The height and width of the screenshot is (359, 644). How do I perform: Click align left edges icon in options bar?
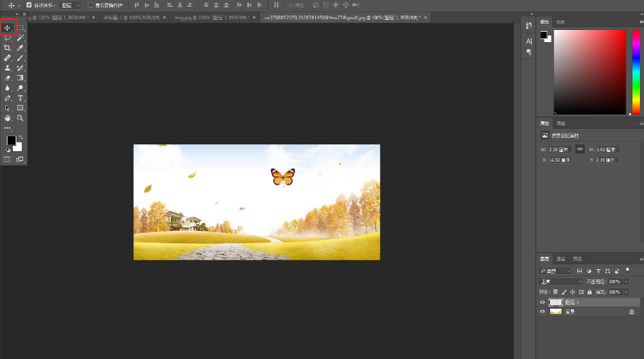[x=170, y=5]
